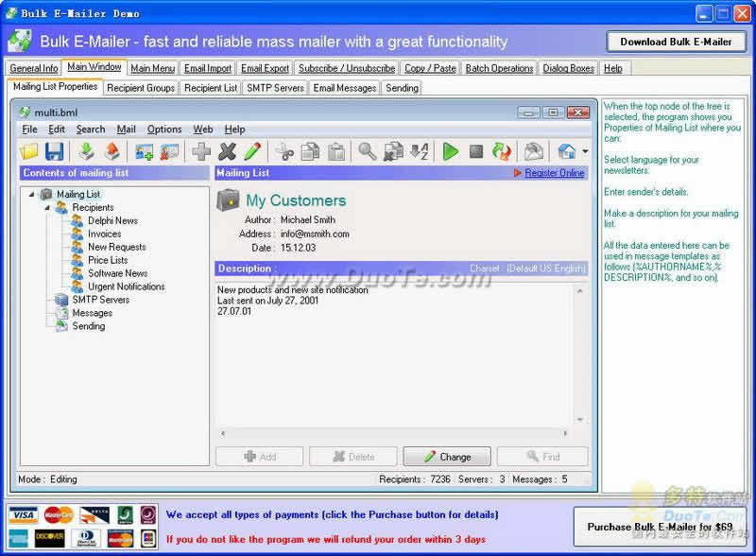Select New Requests in the tree
This screenshot has height=556, width=756.
click(116, 247)
